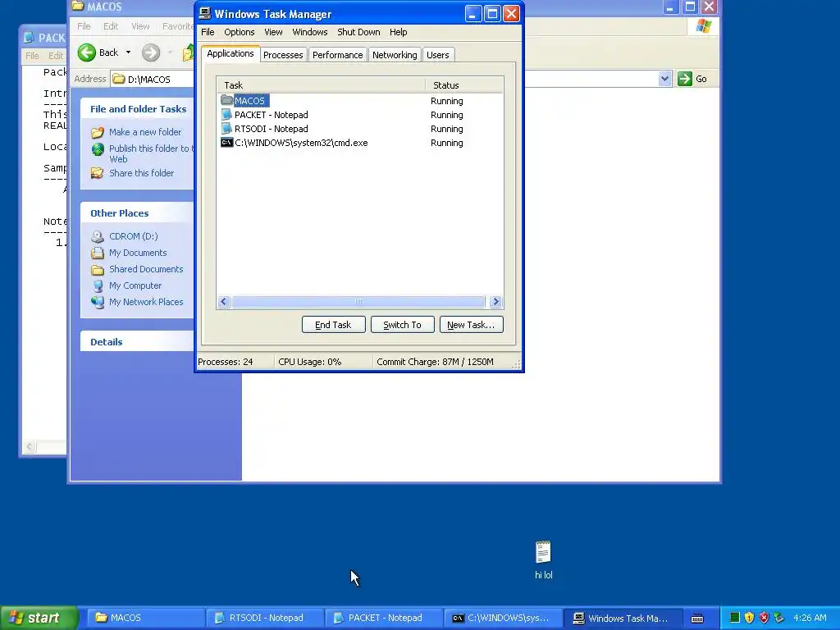Select the Applications tab

tap(231, 53)
